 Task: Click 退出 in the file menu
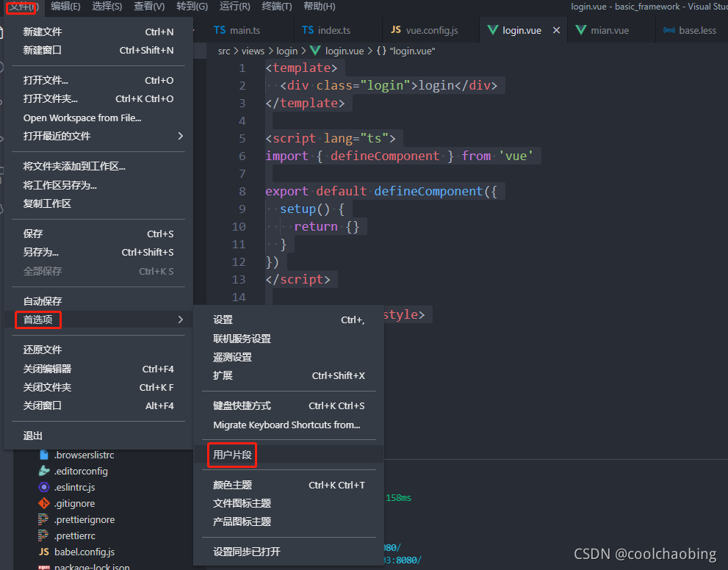tap(98, 436)
